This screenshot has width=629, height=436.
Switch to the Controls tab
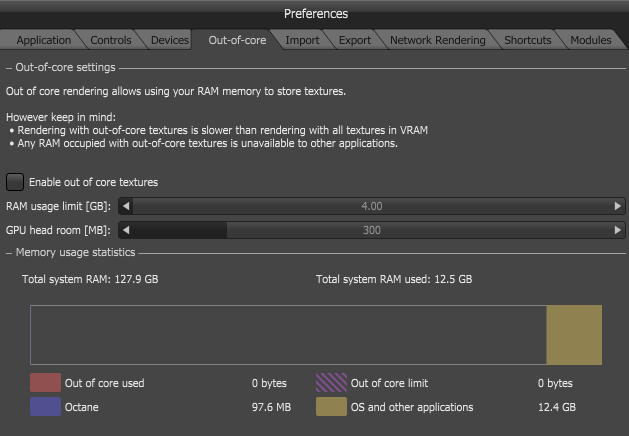(x=110, y=40)
